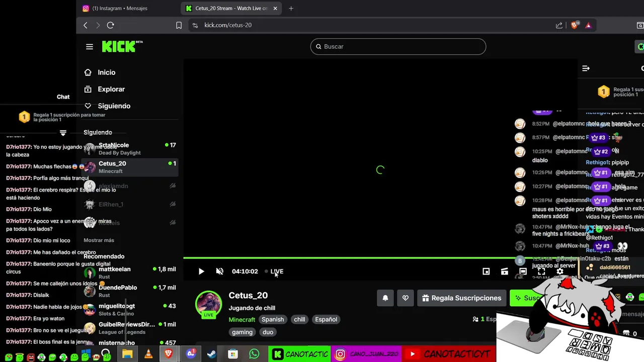Close the Cetus_20 Stream tab
Screen dimensions: 644x362
(x=275, y=8)
